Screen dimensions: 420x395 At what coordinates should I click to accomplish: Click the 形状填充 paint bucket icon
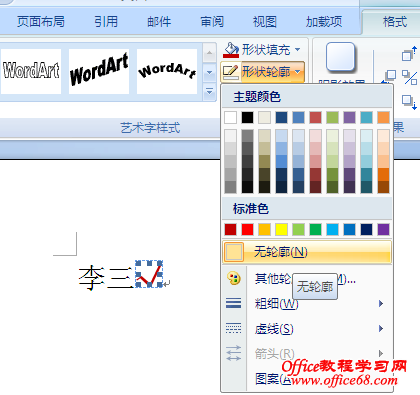click(231, 50)
